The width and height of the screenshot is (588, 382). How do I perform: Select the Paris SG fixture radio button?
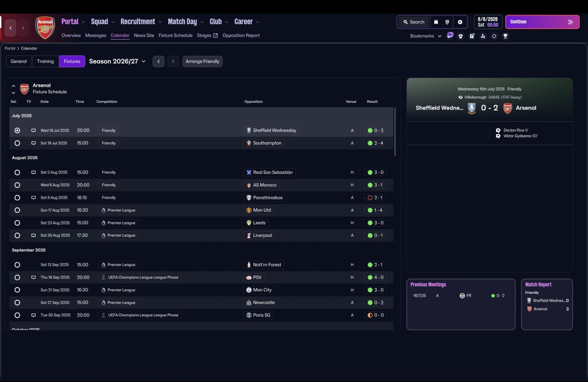click(x=17, y=315)
